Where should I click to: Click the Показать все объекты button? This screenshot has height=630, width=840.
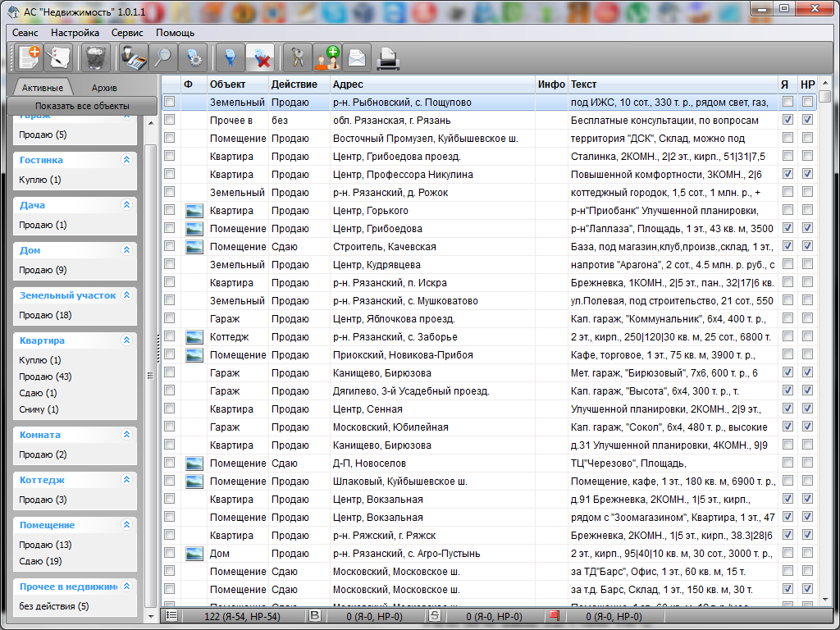pyautogui.click(x=82, y=106)
